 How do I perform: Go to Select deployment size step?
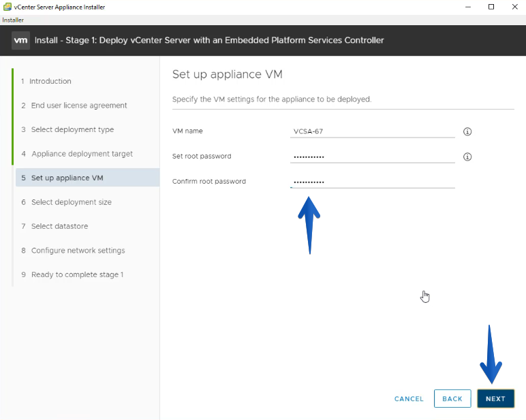pos(66,201)
